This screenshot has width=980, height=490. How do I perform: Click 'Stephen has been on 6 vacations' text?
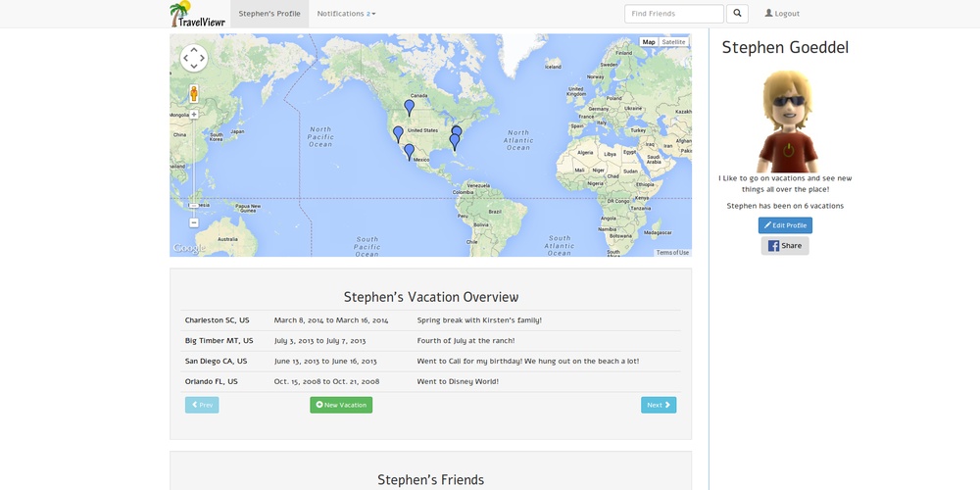pyautogui.click(x=786, y=206)
